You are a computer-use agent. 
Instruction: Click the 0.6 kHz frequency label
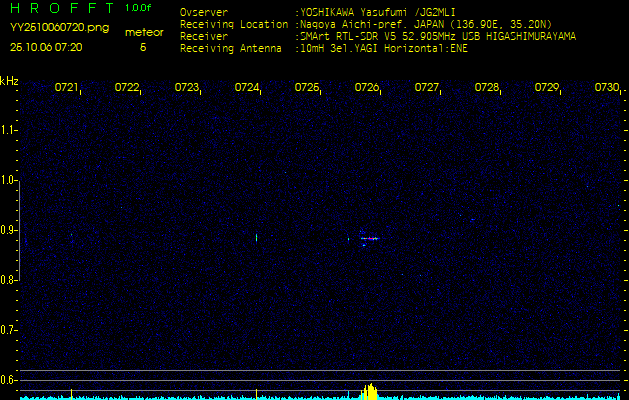tap(8, 380)
